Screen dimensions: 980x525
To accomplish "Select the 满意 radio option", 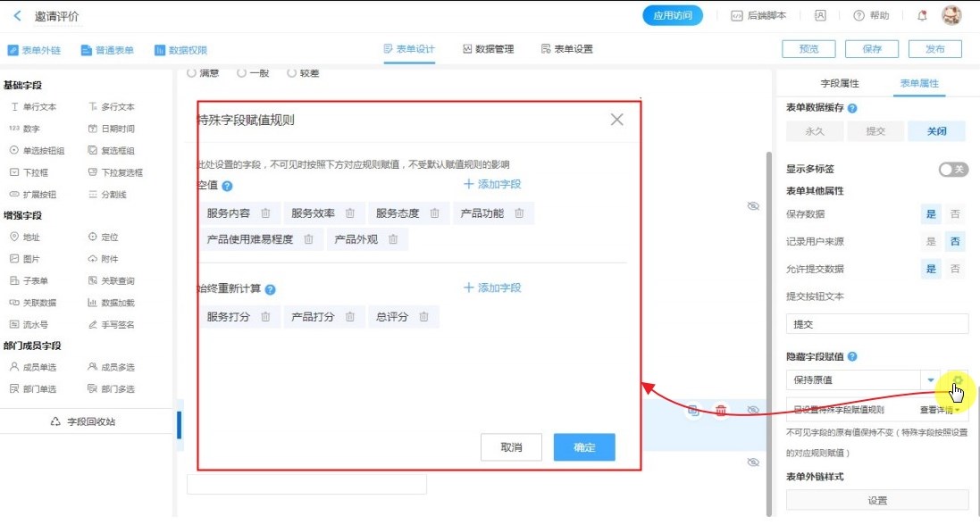I will point(191,73).
